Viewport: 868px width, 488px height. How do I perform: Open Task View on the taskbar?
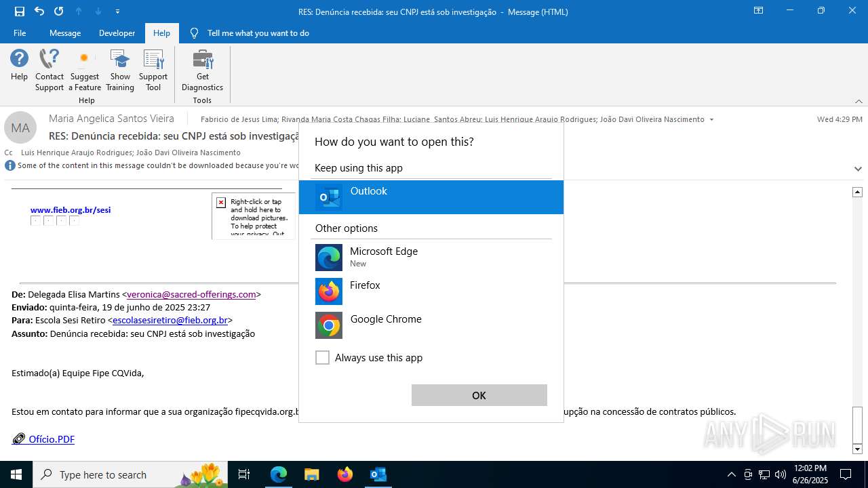click(244, 474)
